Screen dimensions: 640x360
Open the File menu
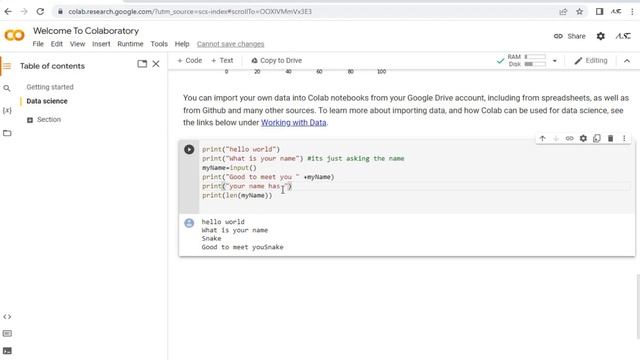[x=38, y=44]
